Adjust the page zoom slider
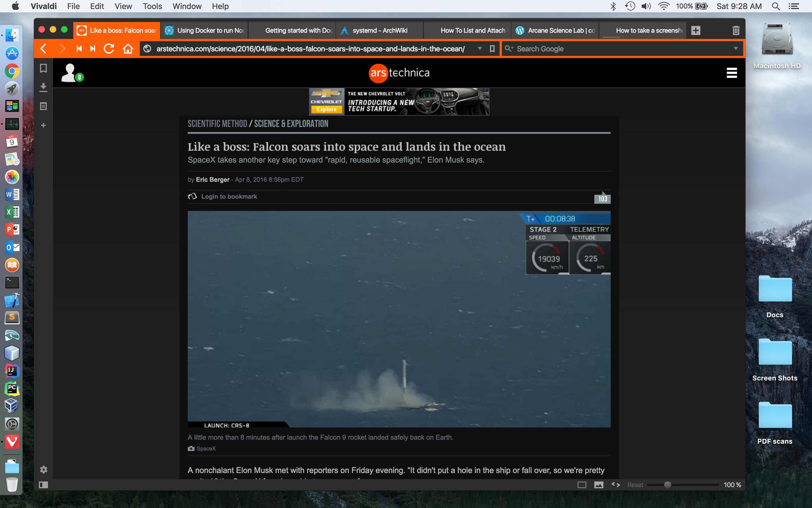The width and height of the screenshot is (812, 508). (x=668, y=485)
